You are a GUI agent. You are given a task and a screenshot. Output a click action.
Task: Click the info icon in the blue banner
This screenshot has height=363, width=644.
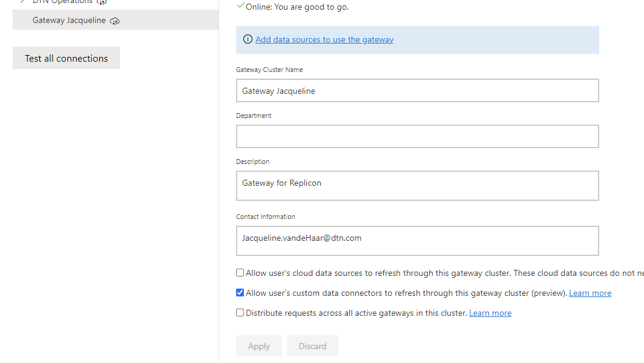pyautogui.click(x=248, y=39)
